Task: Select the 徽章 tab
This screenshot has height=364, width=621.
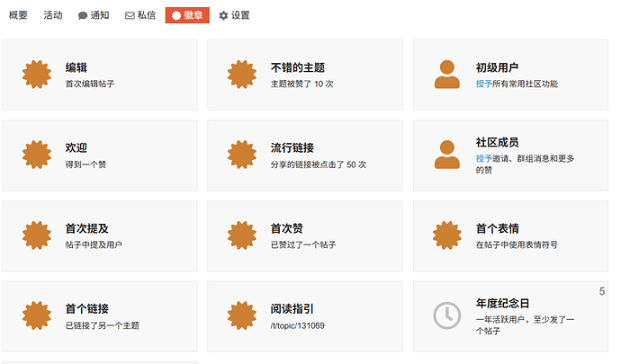Action: pos(187,15)
